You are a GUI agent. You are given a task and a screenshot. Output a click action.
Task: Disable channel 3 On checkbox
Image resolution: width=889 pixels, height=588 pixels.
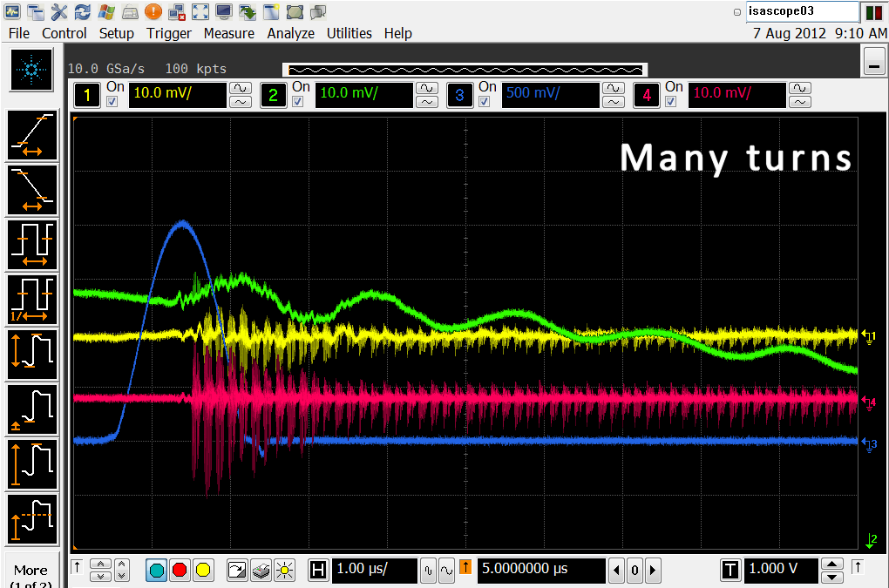click(484, 102)
